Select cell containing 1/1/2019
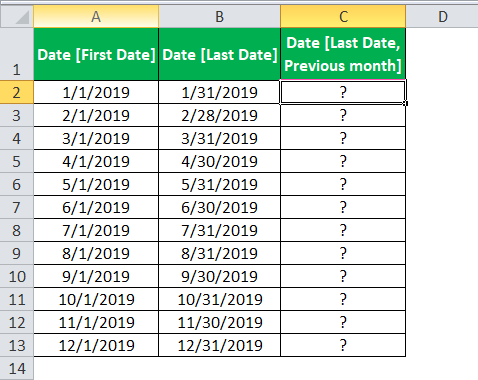 point(96,92)
